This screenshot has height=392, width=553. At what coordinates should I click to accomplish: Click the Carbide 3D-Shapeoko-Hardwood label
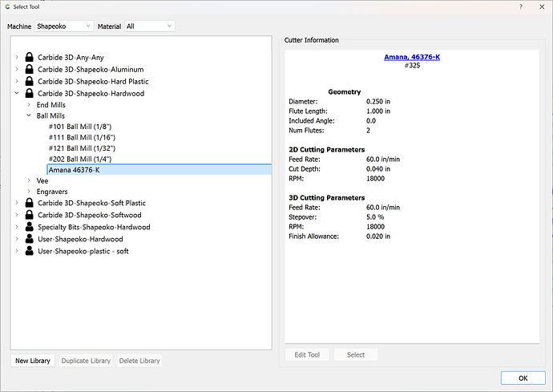pyautogui.click(x=91, y=94)
